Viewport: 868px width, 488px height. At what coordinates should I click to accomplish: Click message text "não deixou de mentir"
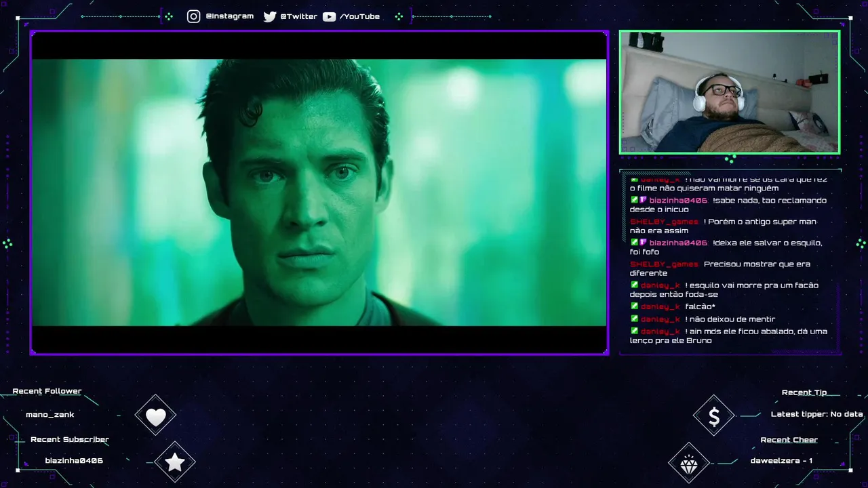[x=732, y=319]
